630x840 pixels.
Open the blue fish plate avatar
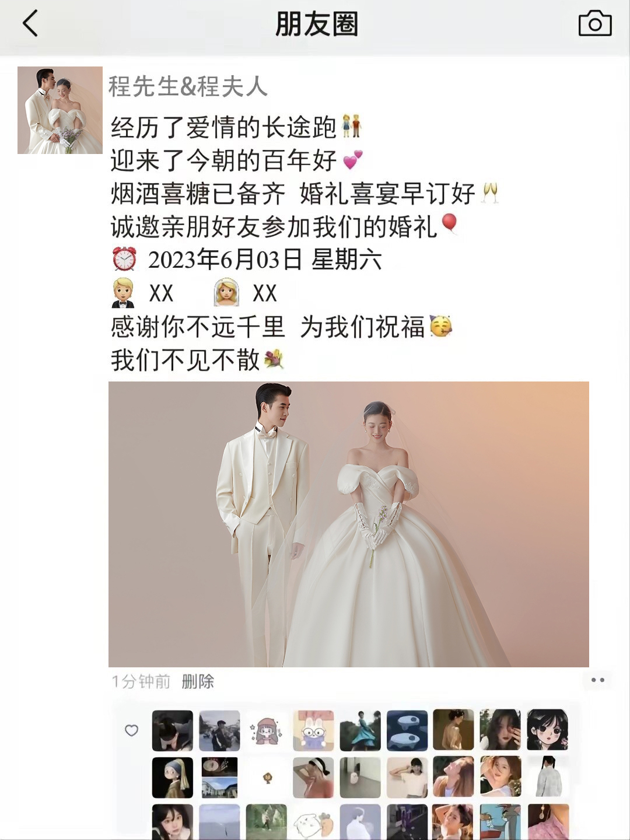[407, 730]
